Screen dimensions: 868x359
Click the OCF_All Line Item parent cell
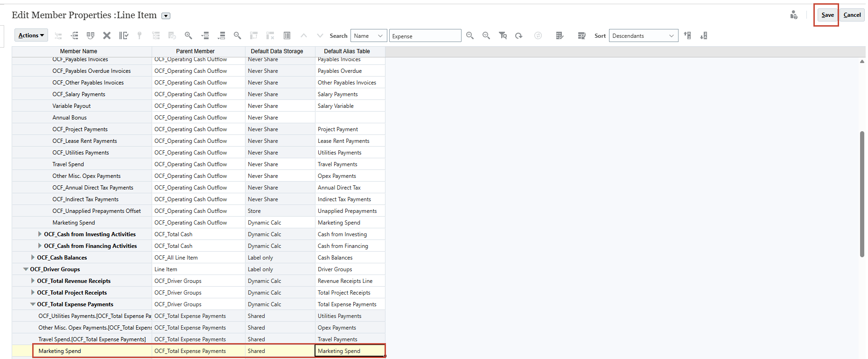(198, 258)
